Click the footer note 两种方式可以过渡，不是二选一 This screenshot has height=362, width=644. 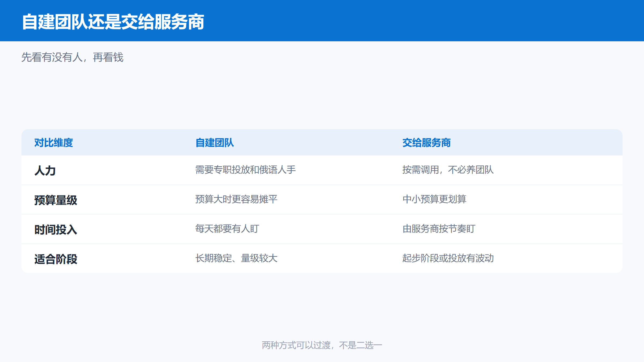click(322, 345)
